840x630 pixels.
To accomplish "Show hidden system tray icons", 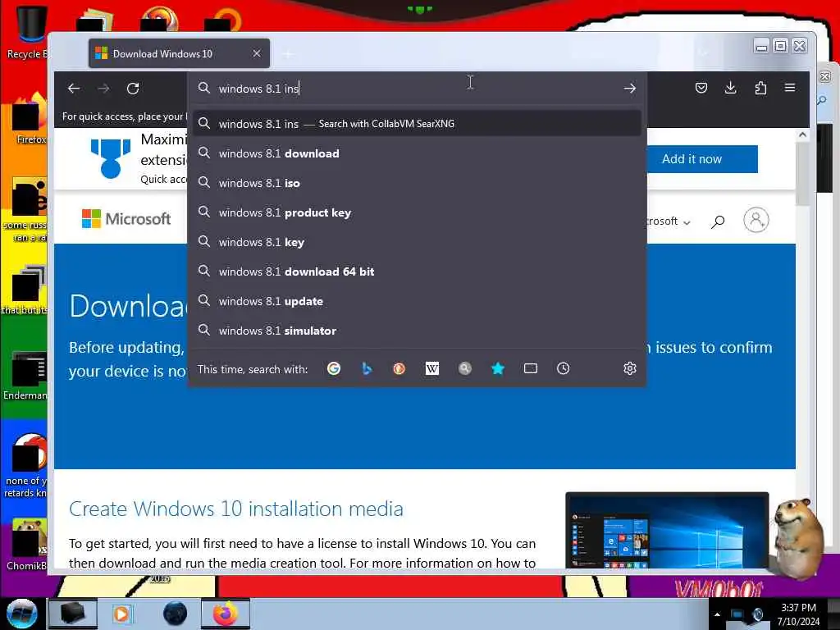I will [717, 614].
